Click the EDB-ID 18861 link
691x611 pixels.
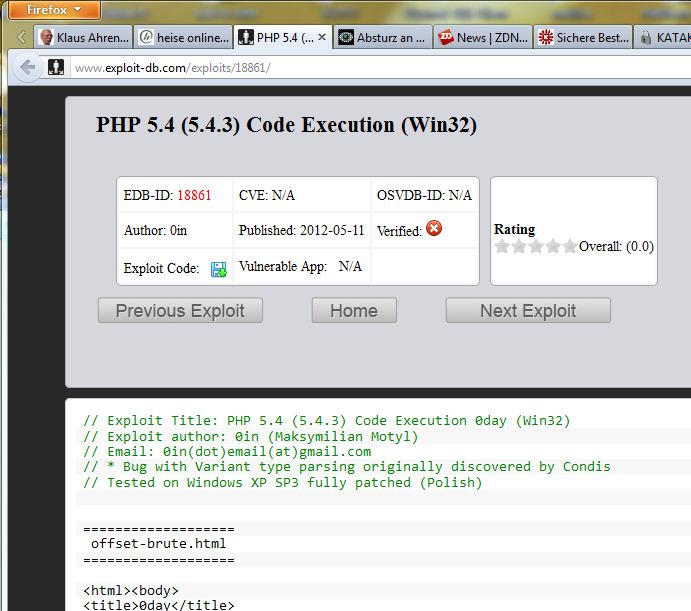pyautogui.click(x=194, y=195)
